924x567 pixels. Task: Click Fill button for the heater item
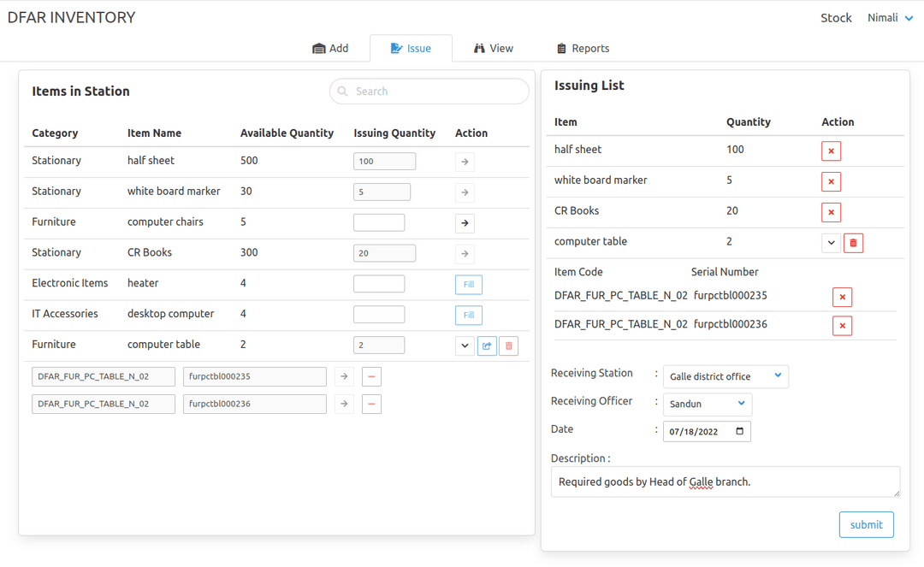468,284
